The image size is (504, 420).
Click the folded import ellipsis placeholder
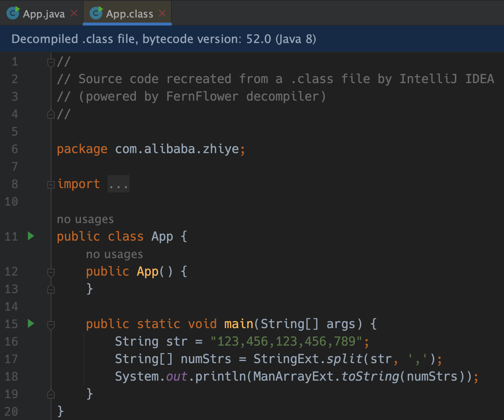tap(119, 184)
